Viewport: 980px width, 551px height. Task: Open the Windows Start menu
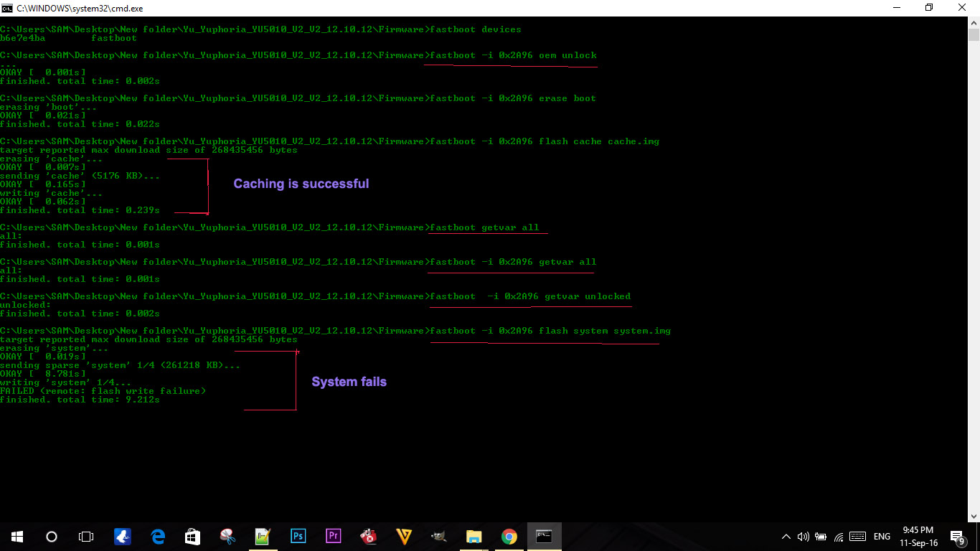click(x=17, y=536)
